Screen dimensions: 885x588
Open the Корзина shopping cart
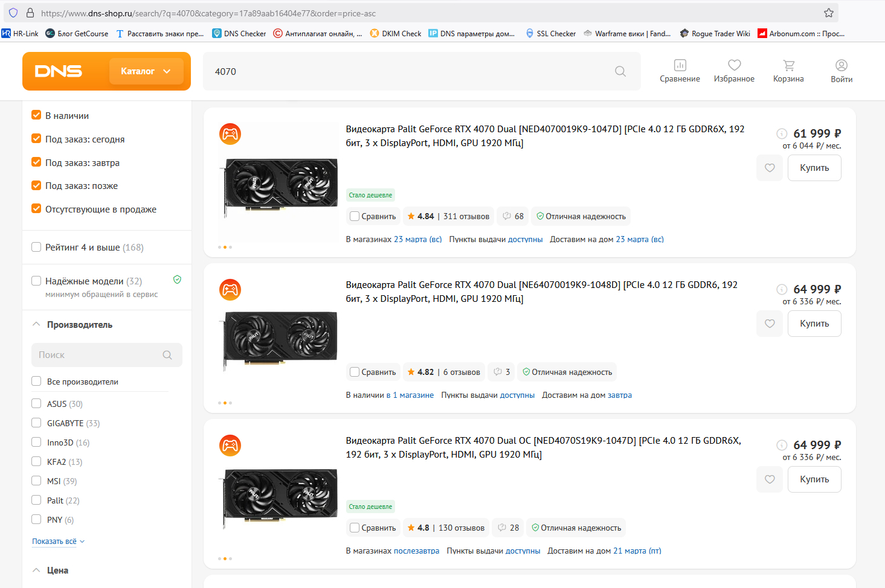click(x=788, y=71)
